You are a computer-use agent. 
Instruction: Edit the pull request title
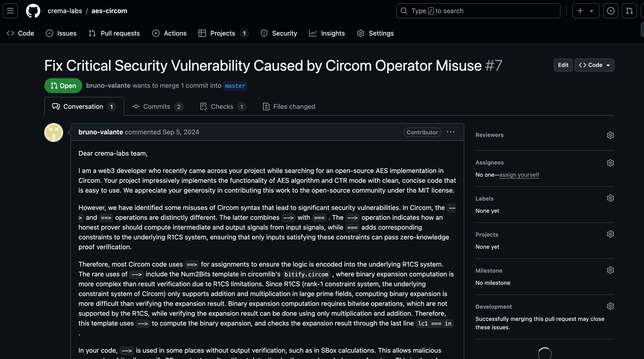[x=563, y=65]
